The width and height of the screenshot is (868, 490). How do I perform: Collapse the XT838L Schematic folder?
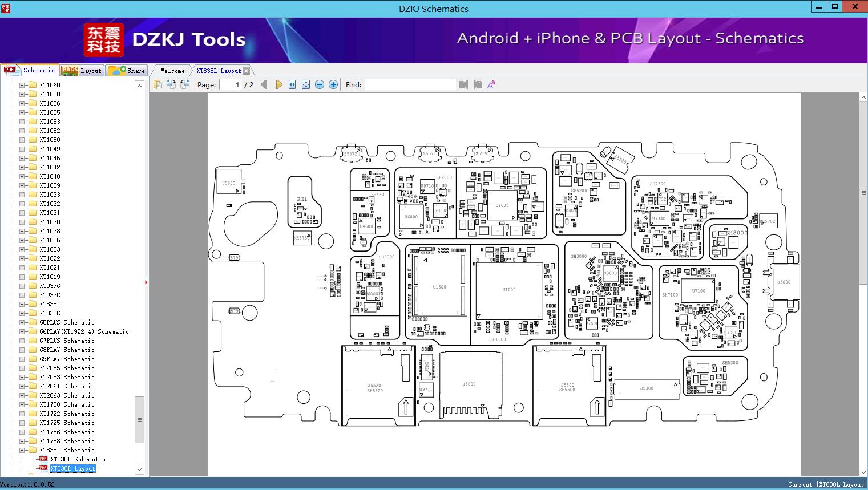[x=22, y=450]
